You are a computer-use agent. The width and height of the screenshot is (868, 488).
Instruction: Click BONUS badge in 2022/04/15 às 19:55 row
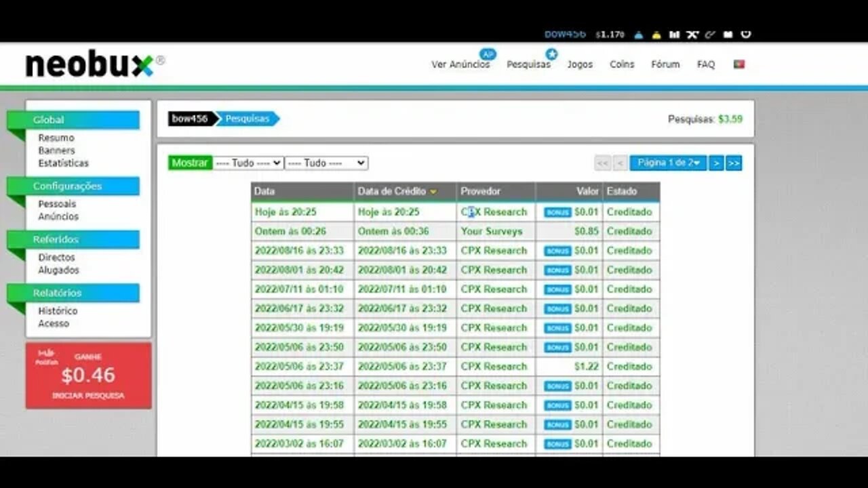tap(557, 425)
